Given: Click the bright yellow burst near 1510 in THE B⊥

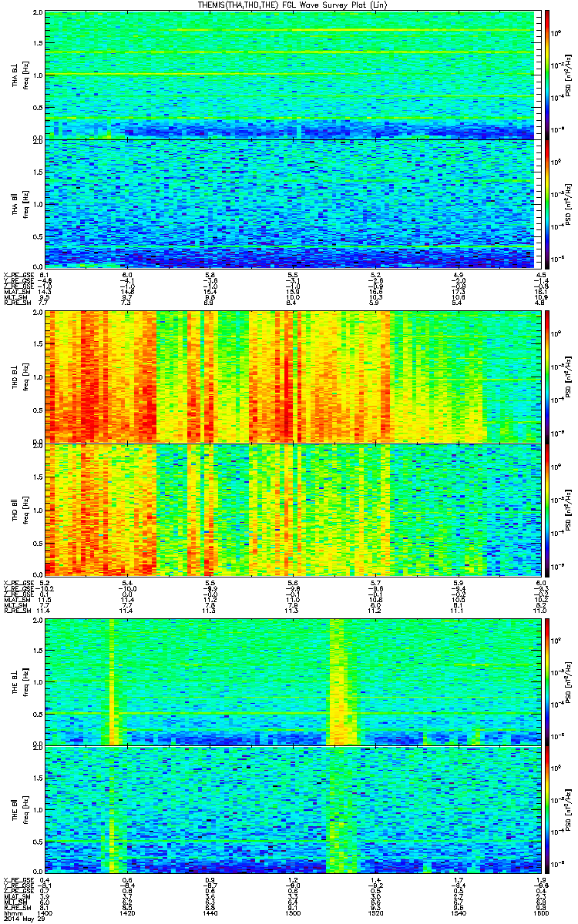Looking at the screenshot, I should pos(343,681).
